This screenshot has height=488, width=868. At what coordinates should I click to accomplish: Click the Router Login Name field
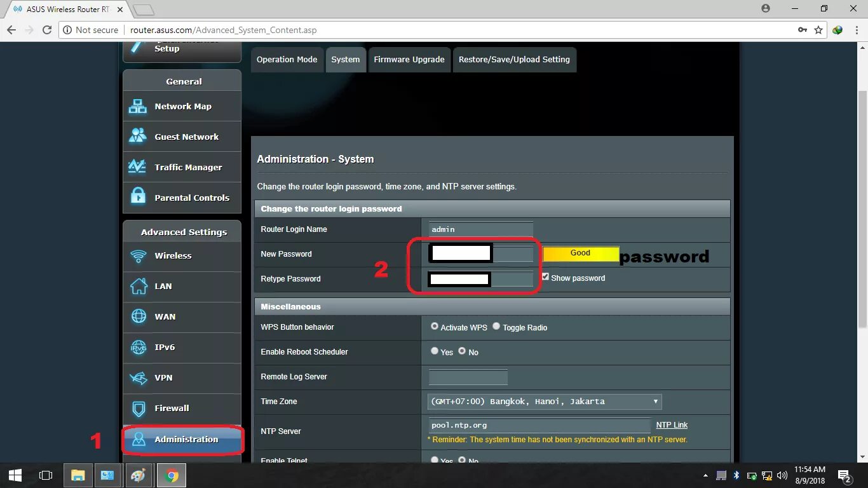point(481,229)
